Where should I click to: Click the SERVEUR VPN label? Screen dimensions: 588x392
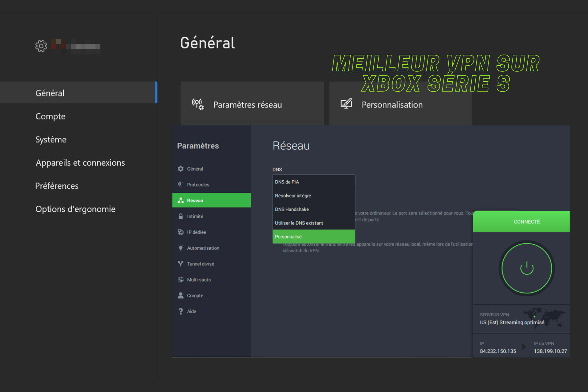[x=494, y=315]
